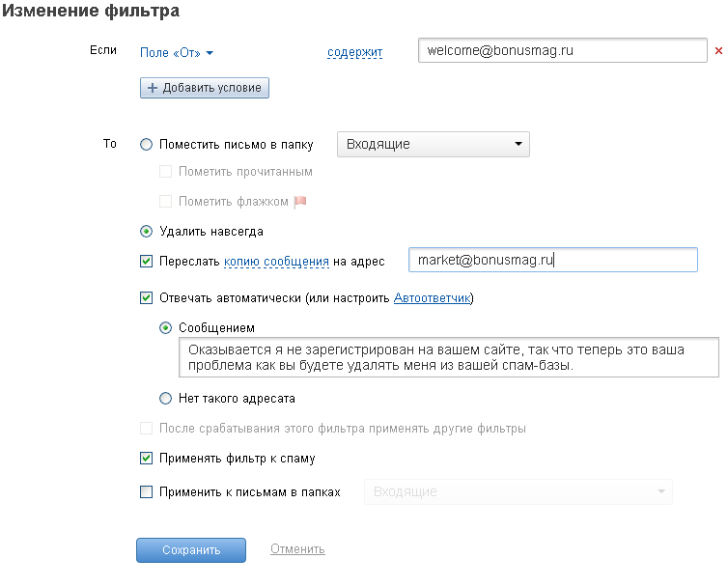This screenshot has height=587, width=728.
Task: Edit the welcome@bonusmag.ru condition field
Action: pos(562,50)
